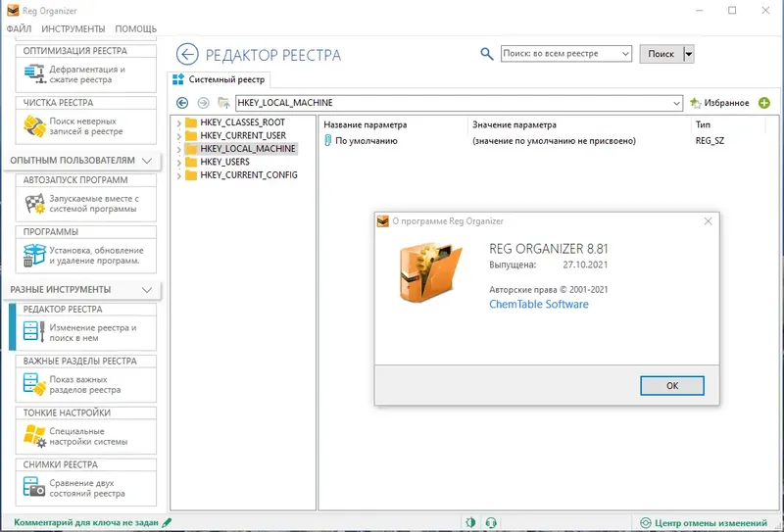Screen dimensions: 784x532
Task: Switch to the Системный реестр tab
Action: pos(219,79)
